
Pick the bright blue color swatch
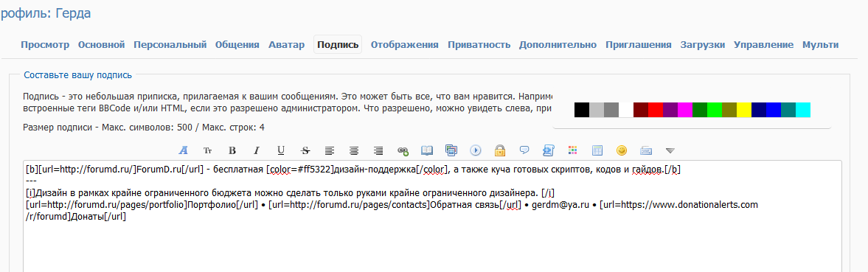pos(774,109)
